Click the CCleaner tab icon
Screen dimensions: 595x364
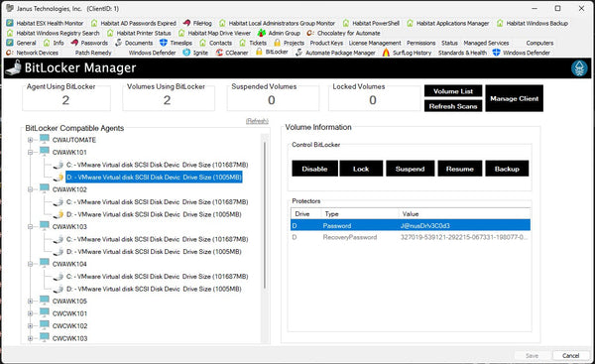point(219,53)
